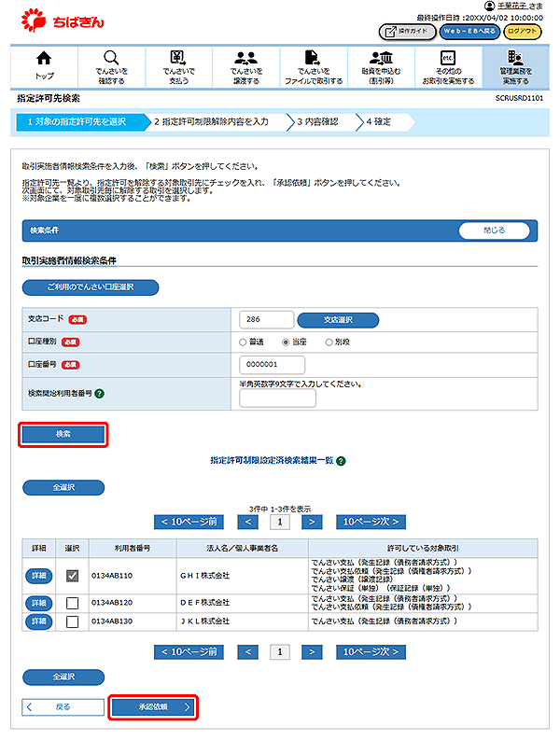This screenshot has height=740, width=560.
Task: Check the ＤＥＦ株式会社 row checkbox
Action: (x=72, y=603)
